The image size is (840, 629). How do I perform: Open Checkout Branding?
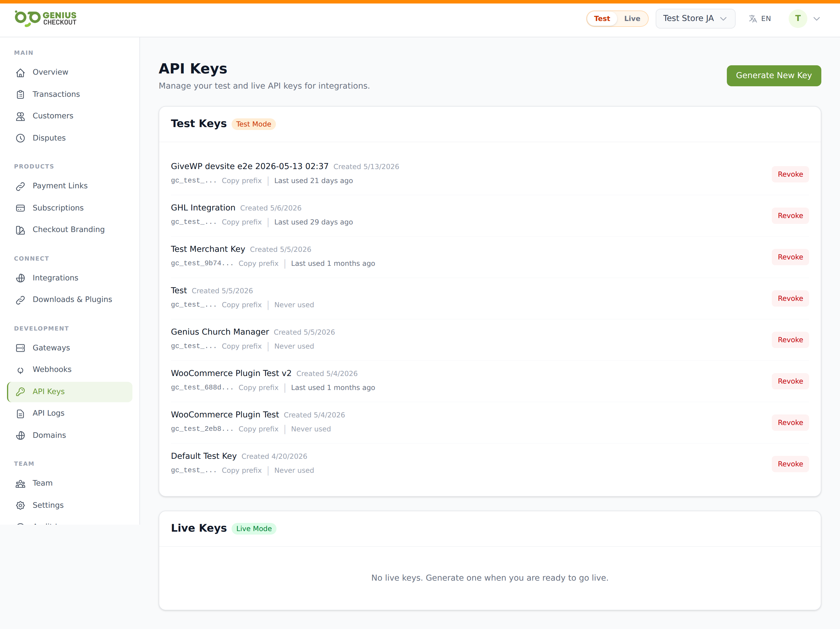coord(70,229)
